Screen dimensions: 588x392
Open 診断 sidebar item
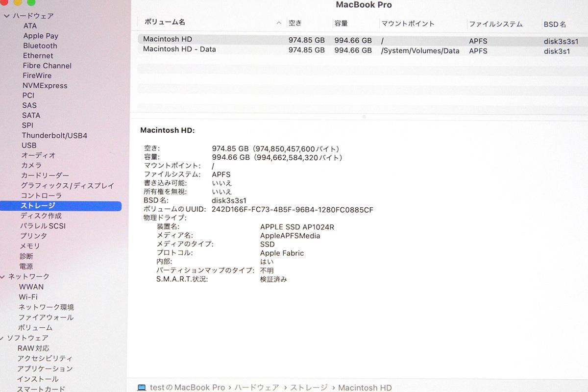(x=26, y=256)
